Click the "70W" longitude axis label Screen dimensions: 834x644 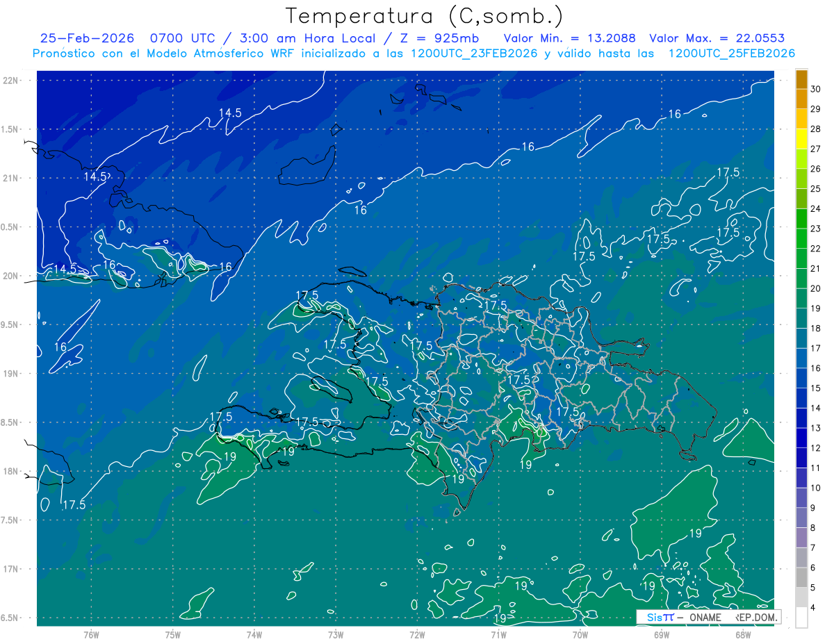pyautogui.click(x=580, y=634)
